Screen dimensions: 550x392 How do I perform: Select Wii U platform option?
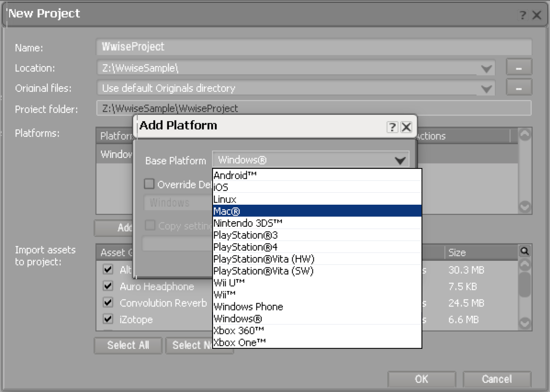coord(317,283)
